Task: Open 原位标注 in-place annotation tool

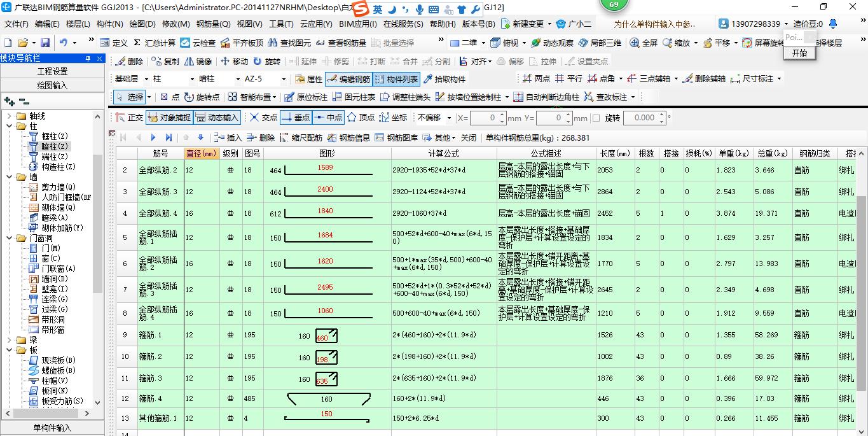Action: 305,97
